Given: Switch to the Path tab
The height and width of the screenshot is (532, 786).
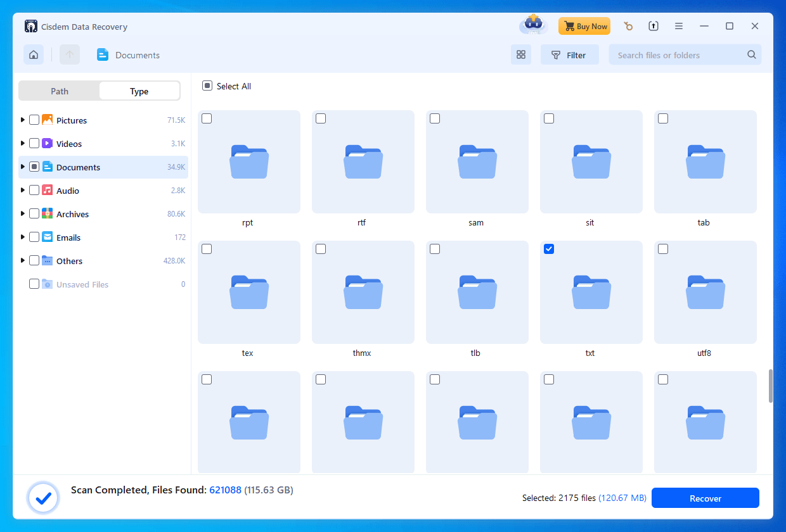Looking at the screenshot, I should (60, 91).
